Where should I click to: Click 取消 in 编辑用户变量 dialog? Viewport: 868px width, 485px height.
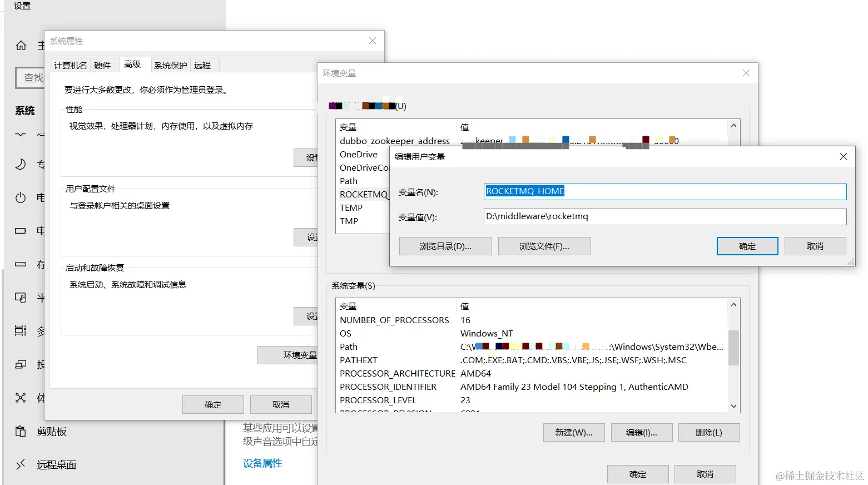coord(815,246)
